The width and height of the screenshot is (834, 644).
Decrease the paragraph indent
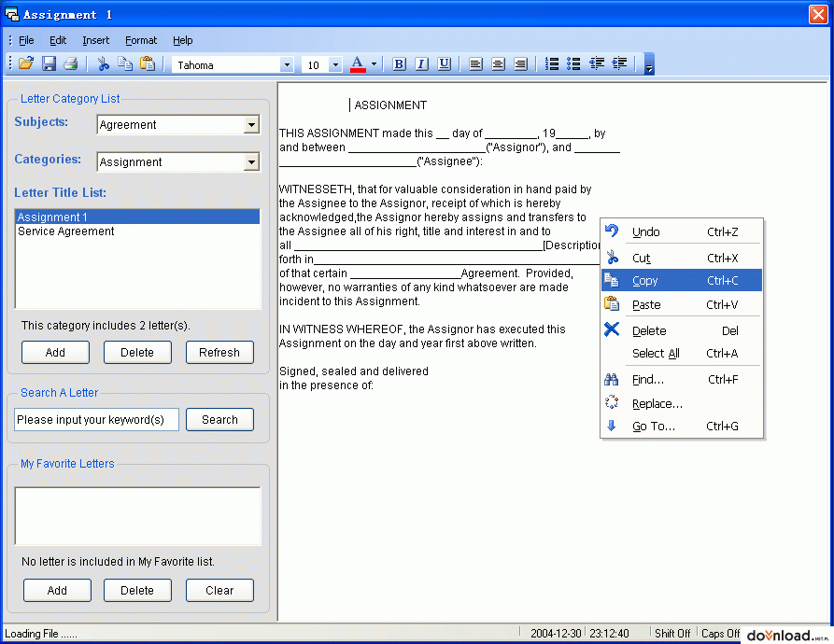pyautogui.click(x=596, y=64)
